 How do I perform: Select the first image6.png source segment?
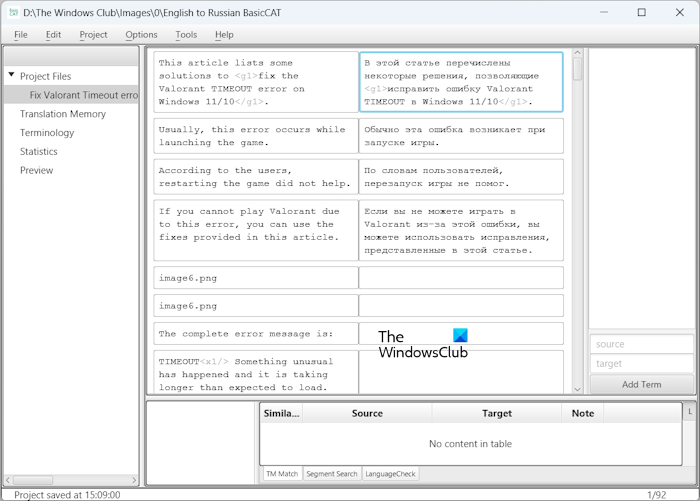pyautogui.click(x=256, y=278)
